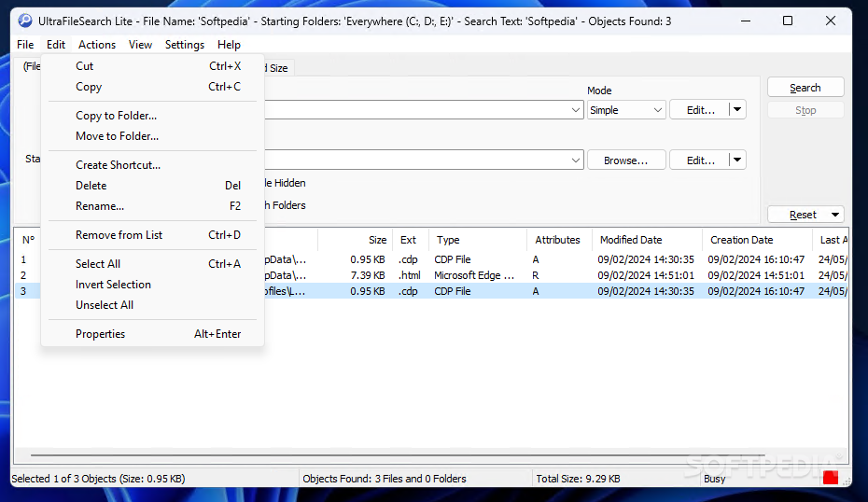
Task: Sort by Creation Date column header
Action: [x=757, y=240]
